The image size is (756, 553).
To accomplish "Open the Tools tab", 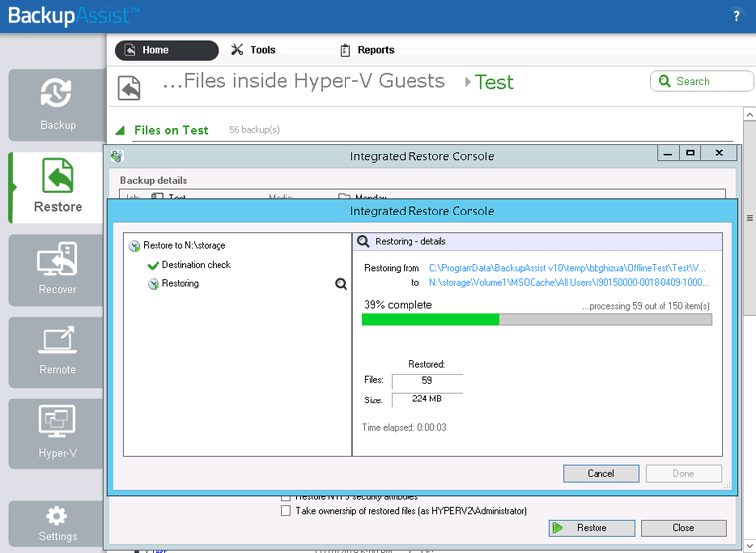I will [253, 50].
